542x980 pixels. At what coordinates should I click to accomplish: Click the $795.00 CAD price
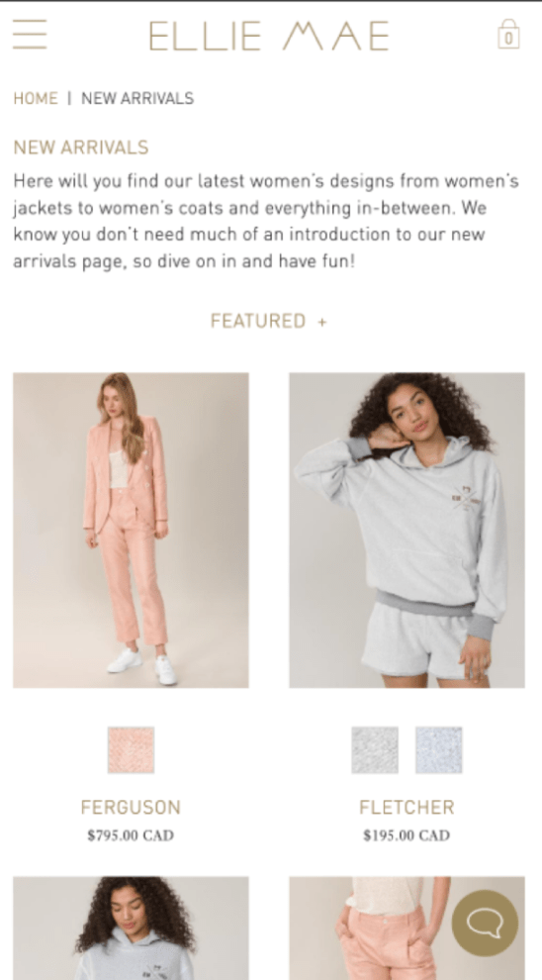(x=131, y=835)
